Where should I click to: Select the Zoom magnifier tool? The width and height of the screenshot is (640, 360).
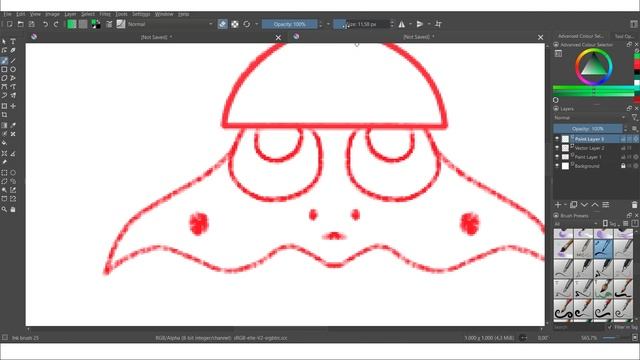click(4, 209)
